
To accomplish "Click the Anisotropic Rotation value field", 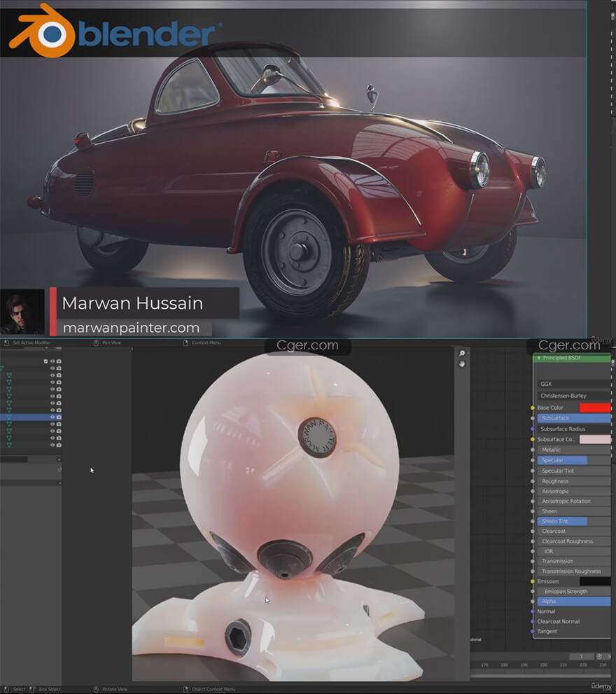I will click(574, 501).
